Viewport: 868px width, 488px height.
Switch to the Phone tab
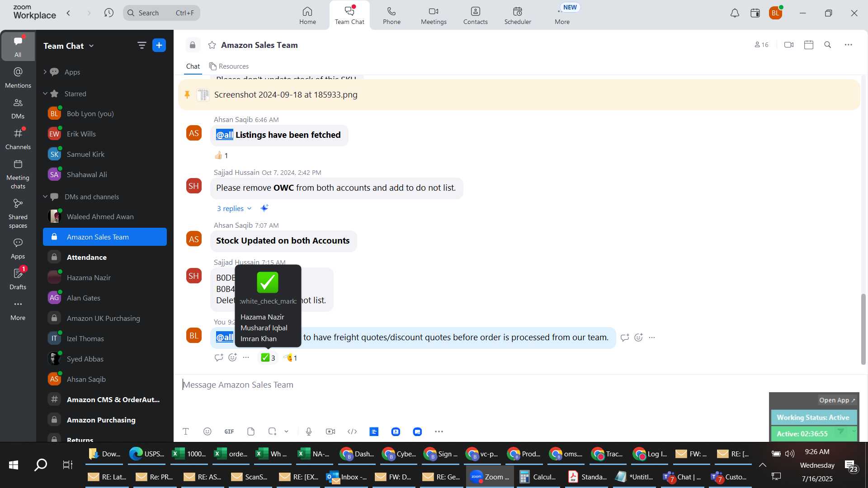tap(392, 15)
